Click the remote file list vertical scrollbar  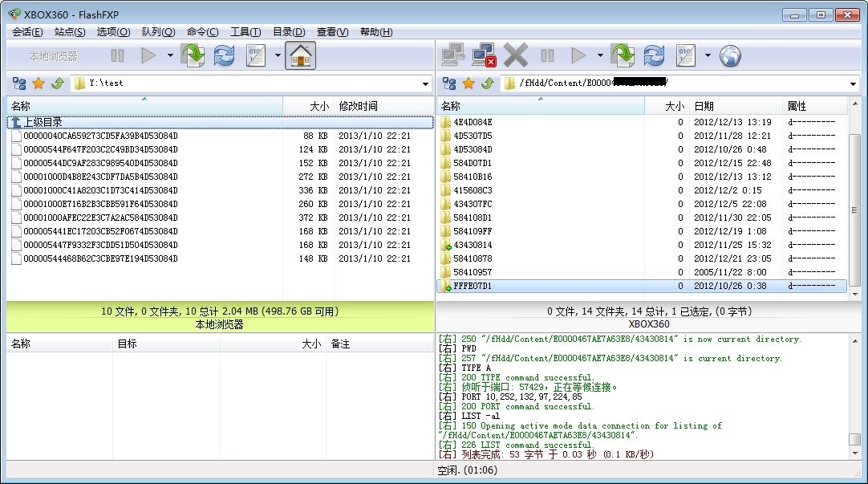pyautogui.click(x=854, y=209)
